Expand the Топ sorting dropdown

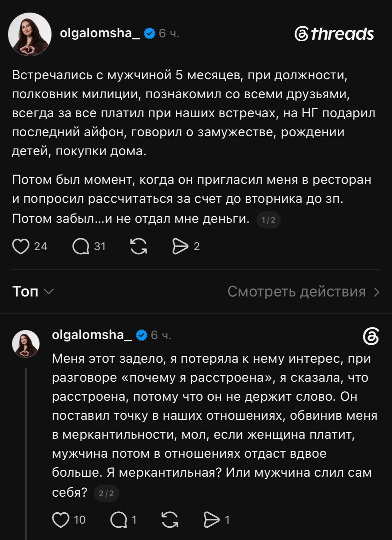coord(33,291)
